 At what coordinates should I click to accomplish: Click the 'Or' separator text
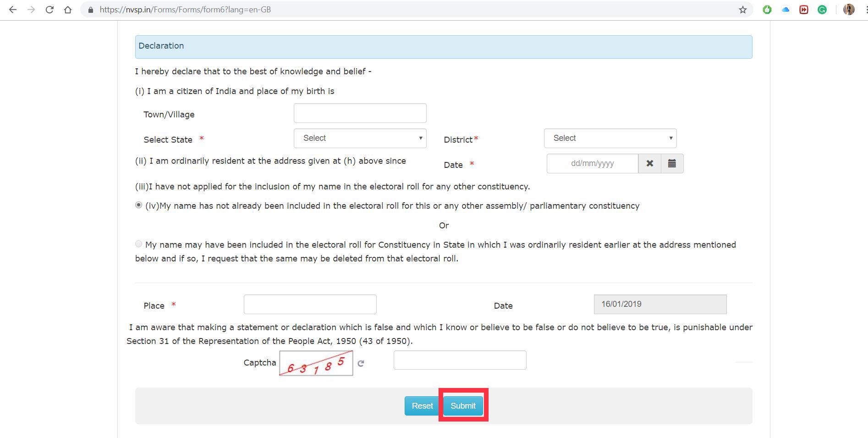coord(444,226)
